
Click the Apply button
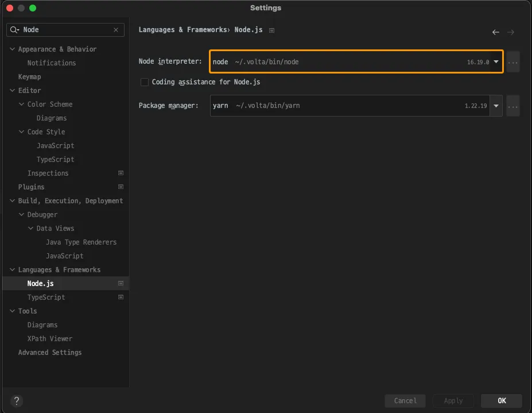[453, 401]
